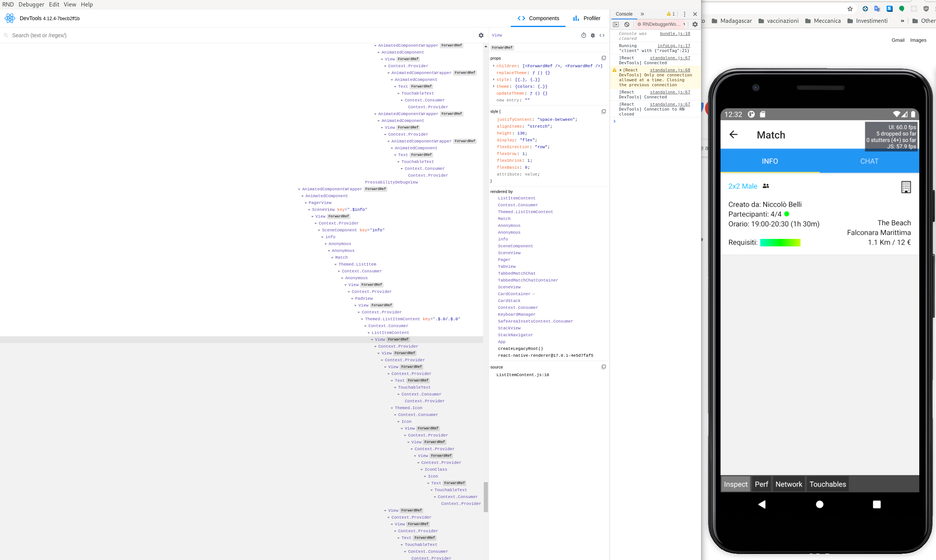Tap the back arrow in the Match screen
Image resolution: width=936 pixels, height=560 pixels.
733,134
